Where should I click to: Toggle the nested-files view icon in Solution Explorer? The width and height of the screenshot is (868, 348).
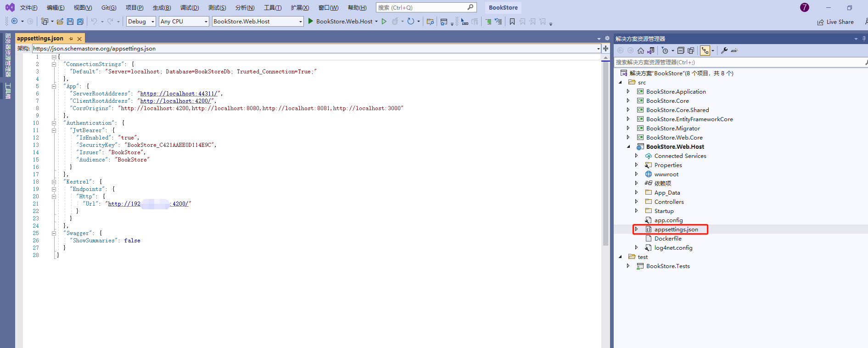coord(705,51)
